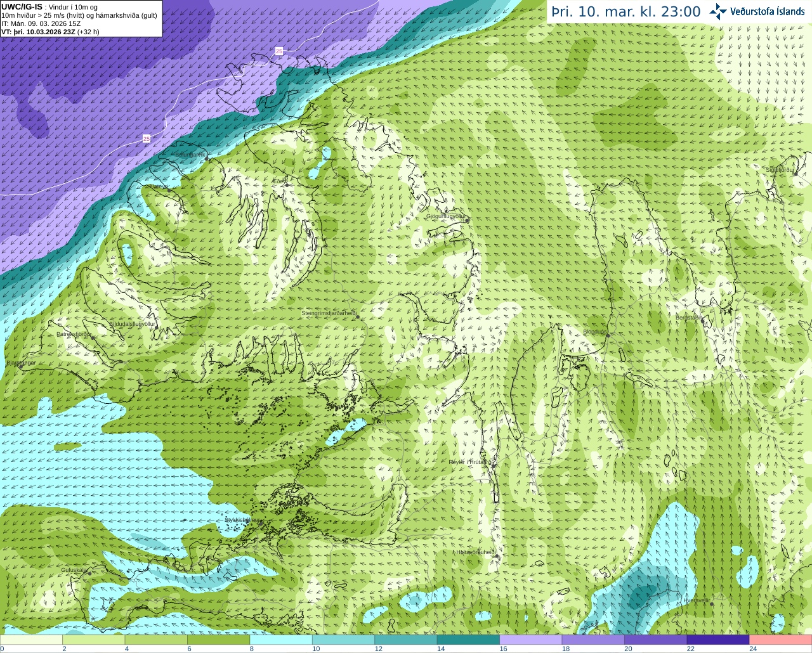
Task: Click the Reykir í Hrútafirði label text
Action: click(471, 462)
